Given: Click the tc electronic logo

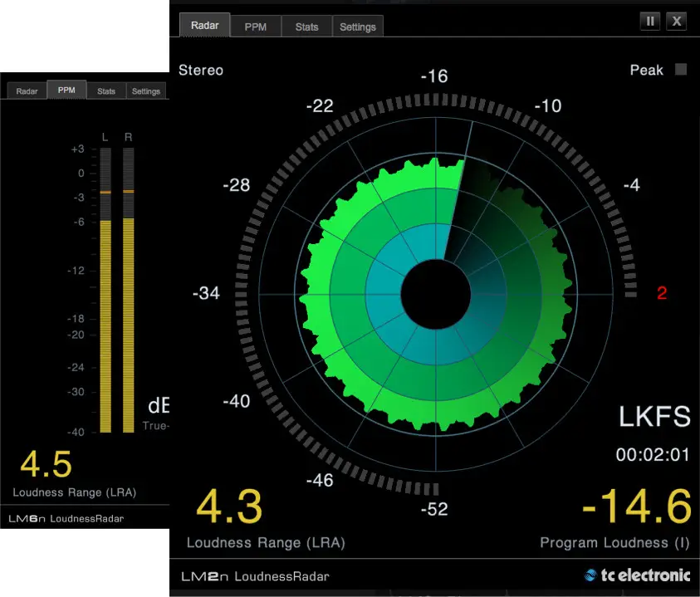Looking at the screenshot, I should click(637, 575).
